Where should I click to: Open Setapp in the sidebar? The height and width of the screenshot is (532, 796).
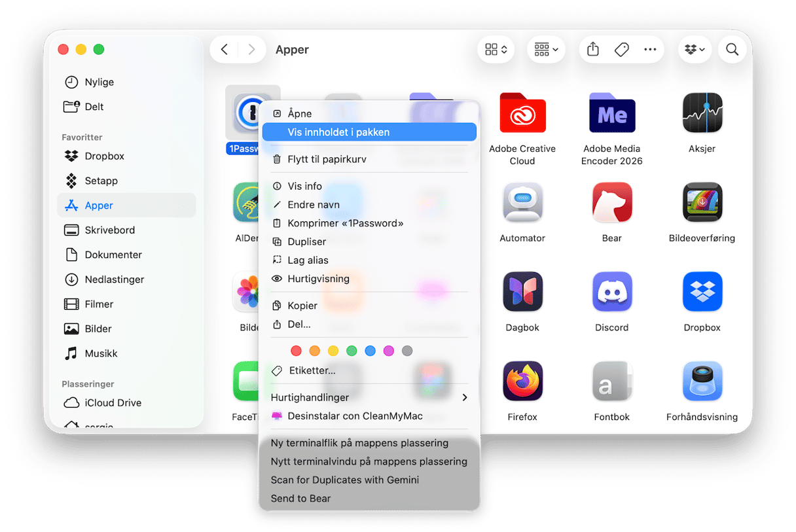[x=126, y=181]
